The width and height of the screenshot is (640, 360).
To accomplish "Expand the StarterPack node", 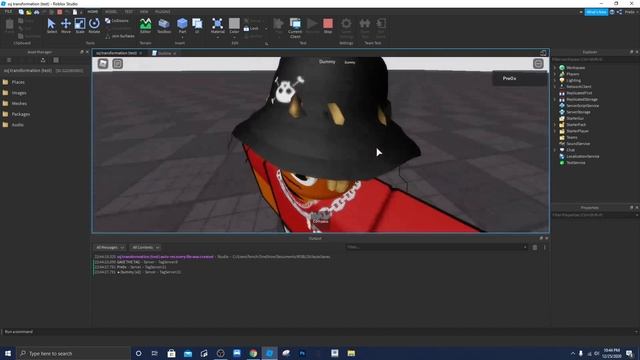I will (555, 124).
